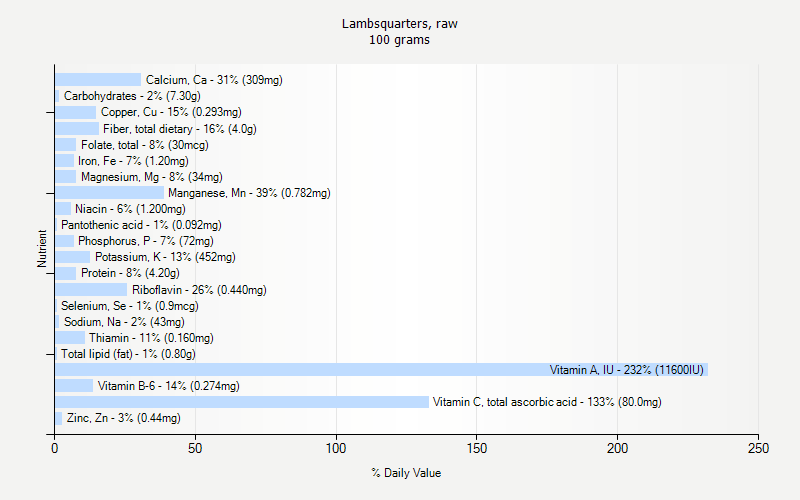The width and height of the screenshot is (800, 500).
Task: Click Magnesium, Mg 8% (34mg) label
Action: coord(152,177)
